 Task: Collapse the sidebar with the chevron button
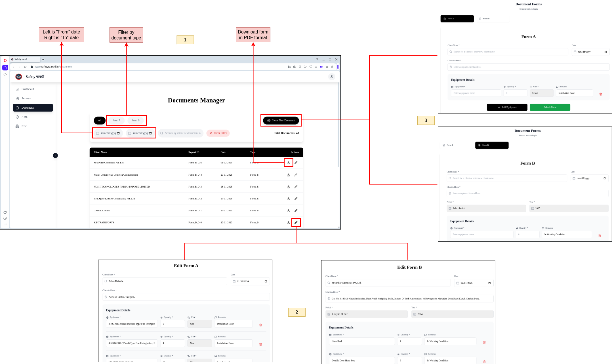pos(55,155)
